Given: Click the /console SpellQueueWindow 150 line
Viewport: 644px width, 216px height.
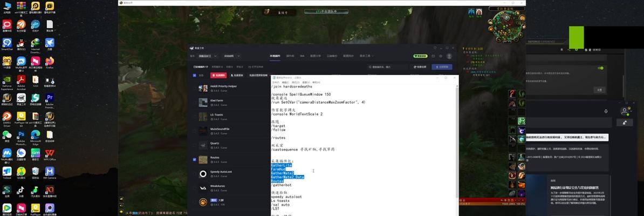Looking at the screenshot, I should pos(301,94).
